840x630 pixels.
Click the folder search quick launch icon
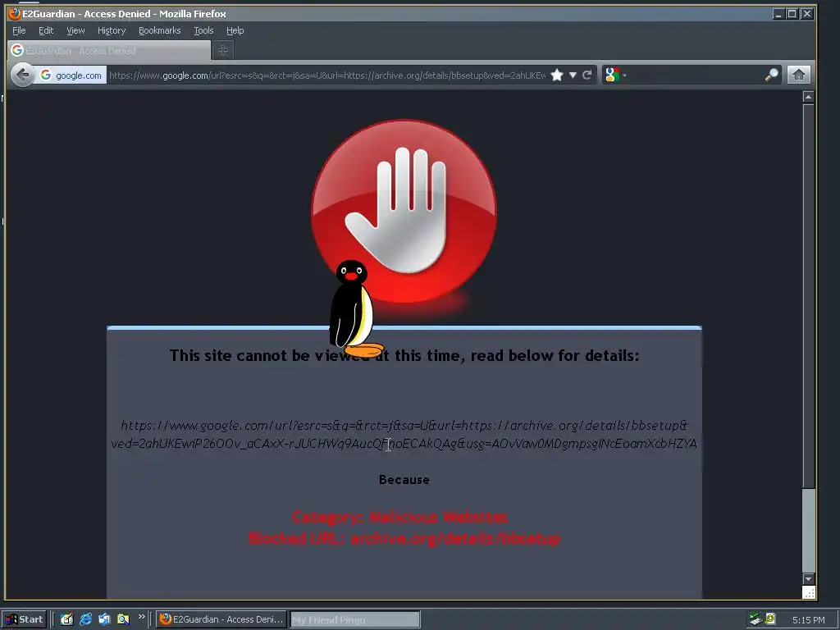[x=123, y=619]
